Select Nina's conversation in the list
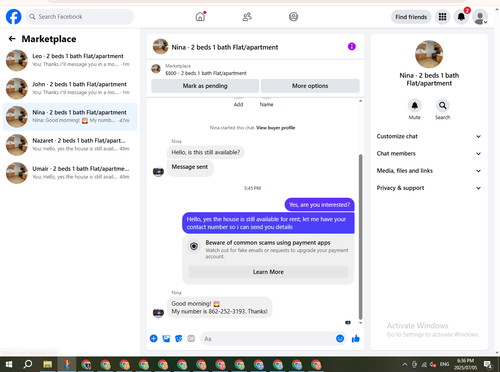Viewport: 500px width, 372px height. (x=70, y=117)
